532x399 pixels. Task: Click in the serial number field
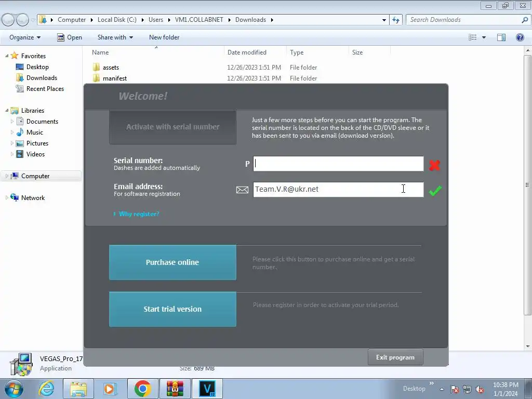(338, 164)
